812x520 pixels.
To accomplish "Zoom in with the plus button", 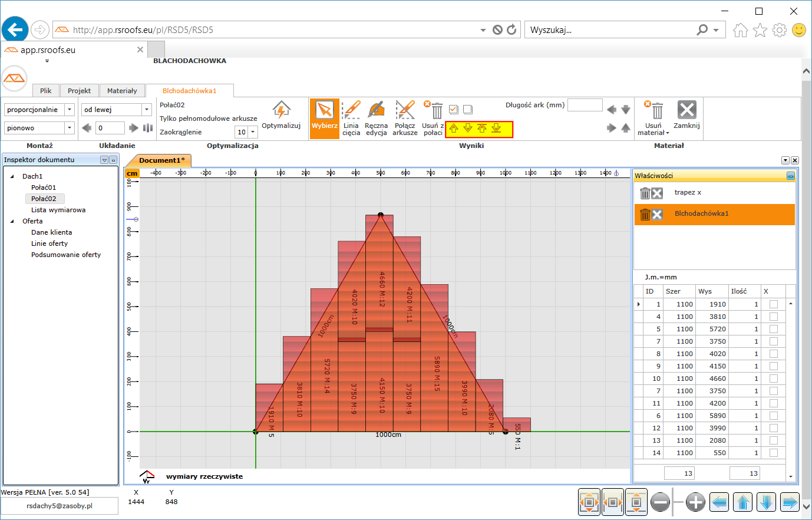I will coord(695,502).
